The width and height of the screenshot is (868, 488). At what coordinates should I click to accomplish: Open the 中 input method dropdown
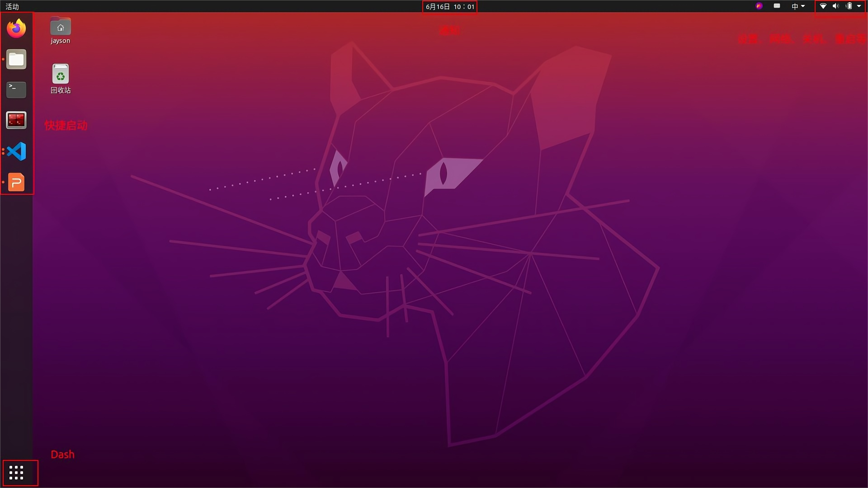(x=798, y=6)
